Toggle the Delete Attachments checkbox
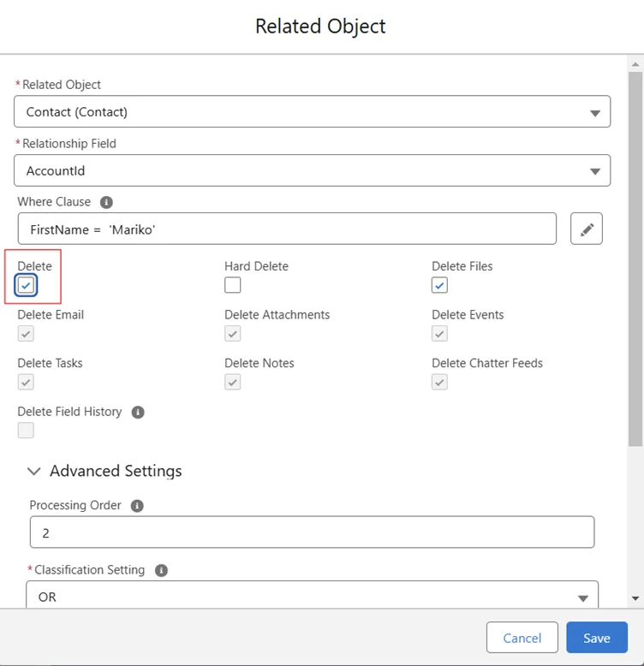The height and width of the screenshot is (666, 644). 233,334
